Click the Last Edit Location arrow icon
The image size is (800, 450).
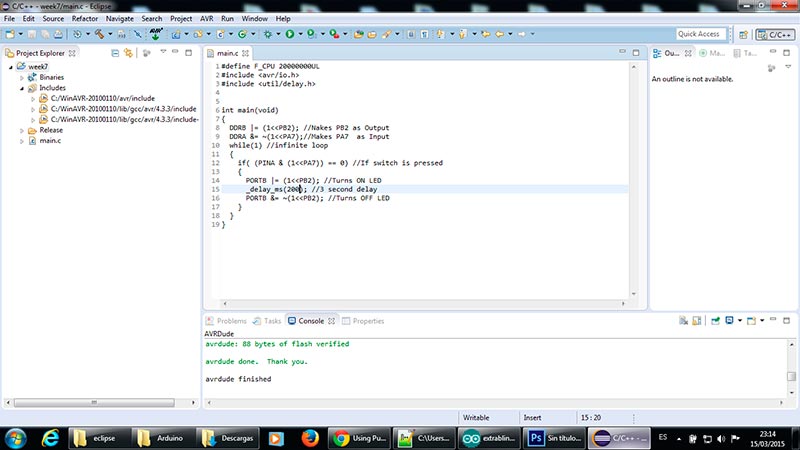coord(485,34)
